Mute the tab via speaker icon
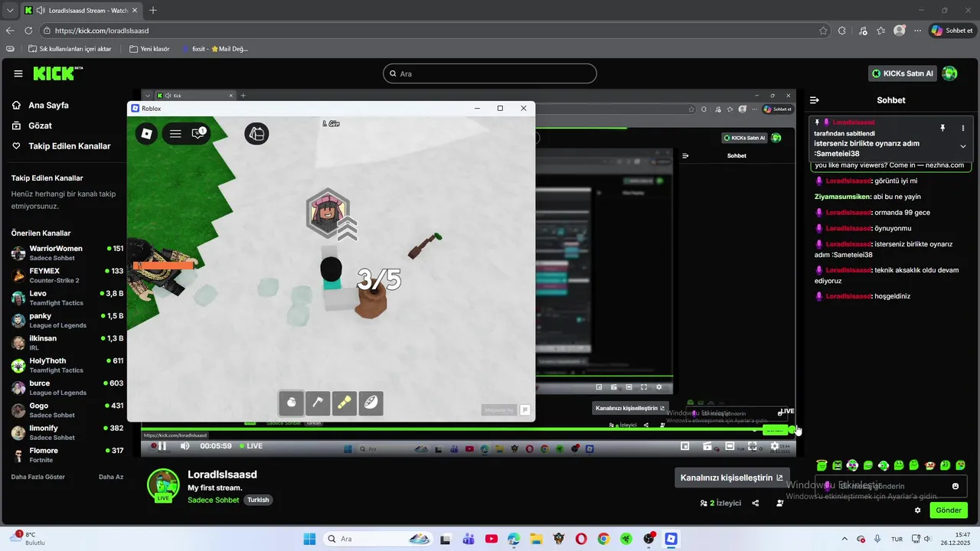 [39, 11]
